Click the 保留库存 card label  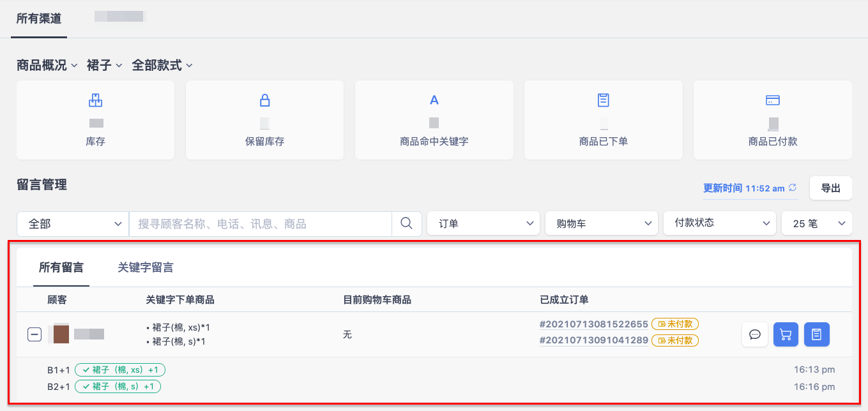click(264, 142)
